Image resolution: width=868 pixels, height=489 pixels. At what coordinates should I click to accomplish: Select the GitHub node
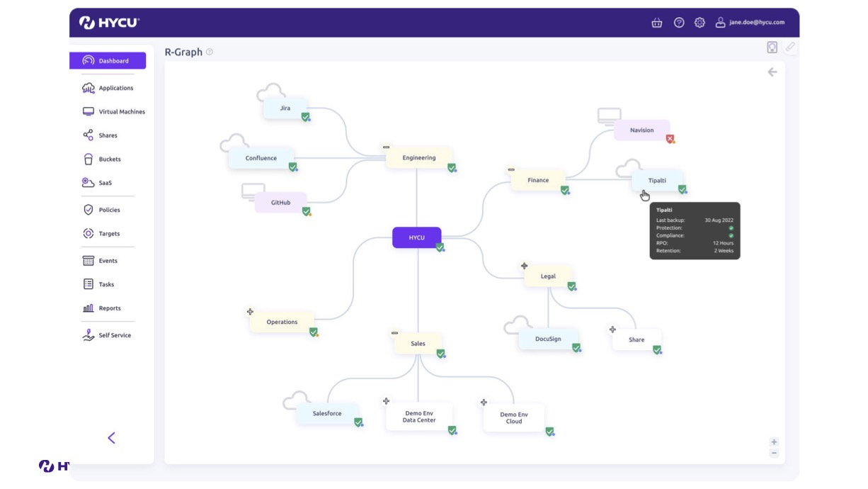pyautogui.click(x=281, y=203)
